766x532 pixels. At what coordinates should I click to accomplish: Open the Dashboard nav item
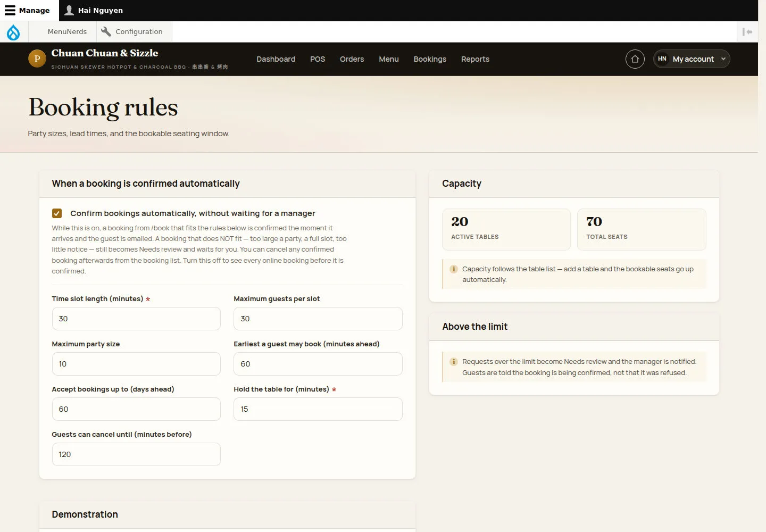[276, 59]
